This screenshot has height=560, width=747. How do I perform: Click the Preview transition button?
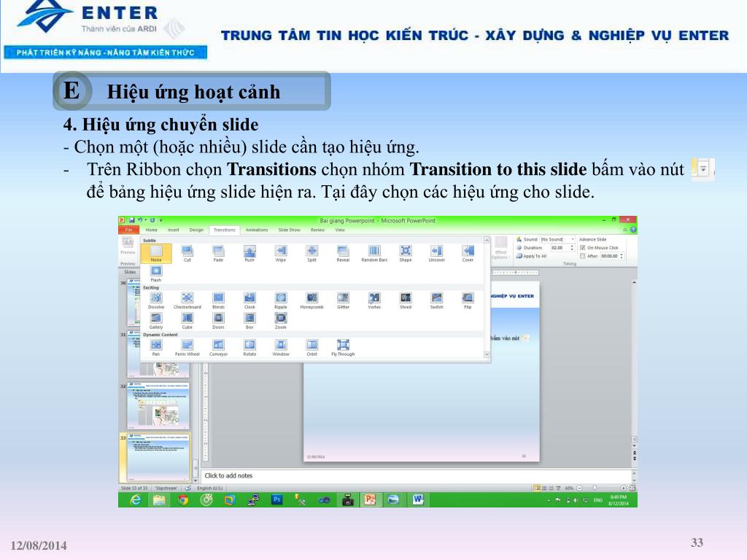[x=128, y=246]
